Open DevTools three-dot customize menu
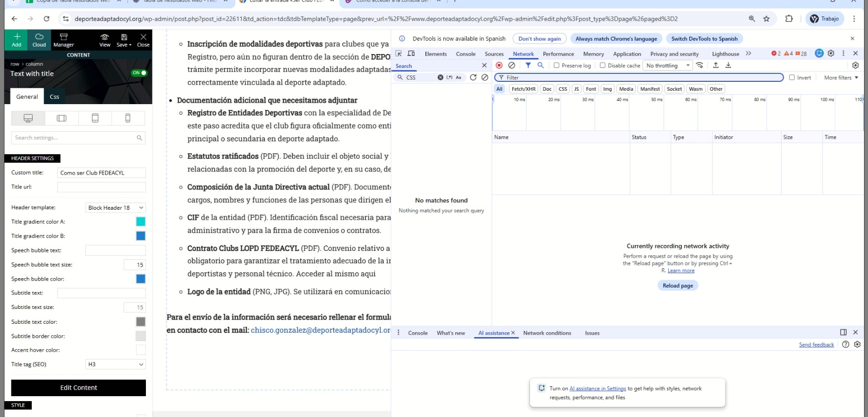Image resolution: width=868 pixels, height=417 pixels. [843, 54]
